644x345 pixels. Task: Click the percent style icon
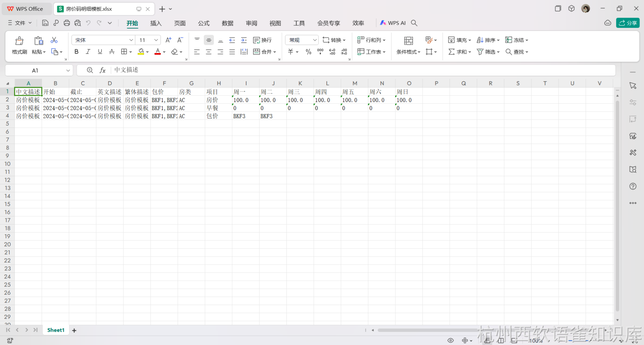coord(309,52)
